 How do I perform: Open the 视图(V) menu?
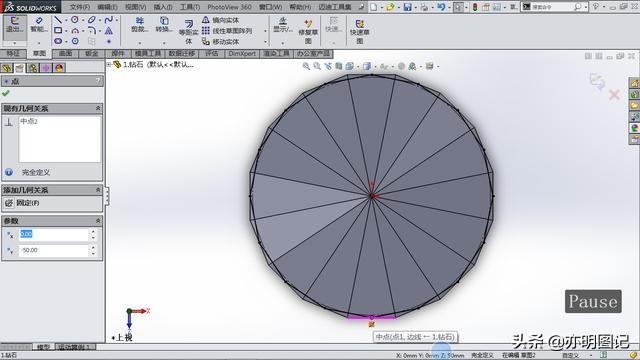(x=136, y=7)
